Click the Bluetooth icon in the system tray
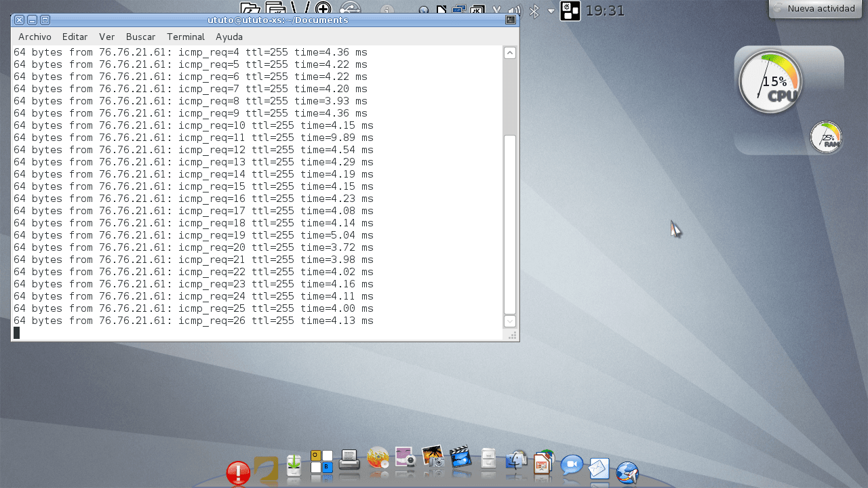The width and height of the screenshot is (868, 488). (534, 11)
